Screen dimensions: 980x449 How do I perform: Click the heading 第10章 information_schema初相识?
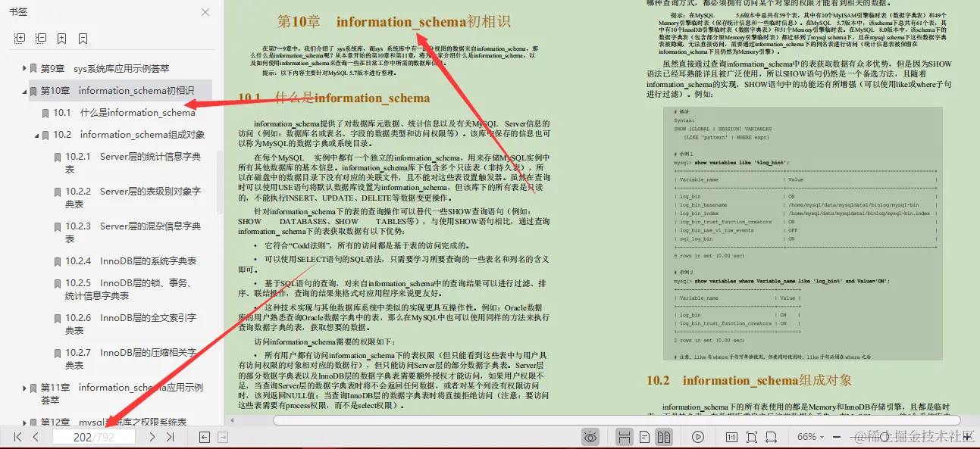393,22
